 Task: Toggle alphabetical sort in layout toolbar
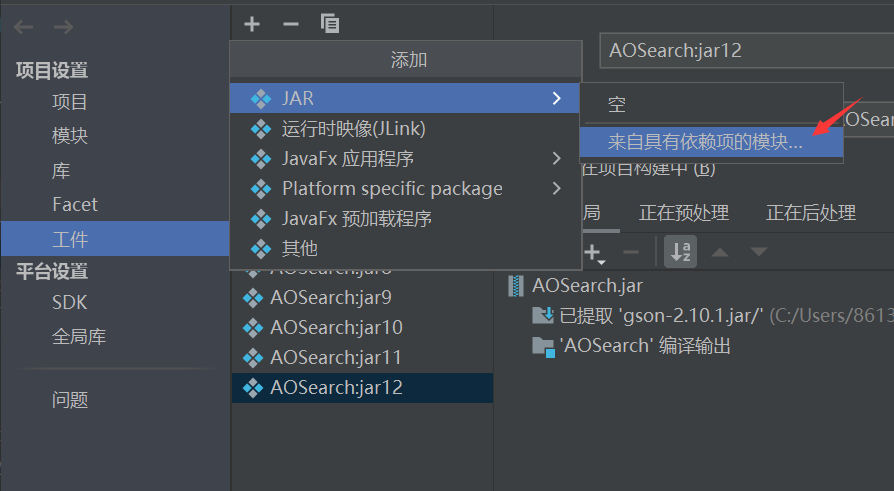click(681, 253)
